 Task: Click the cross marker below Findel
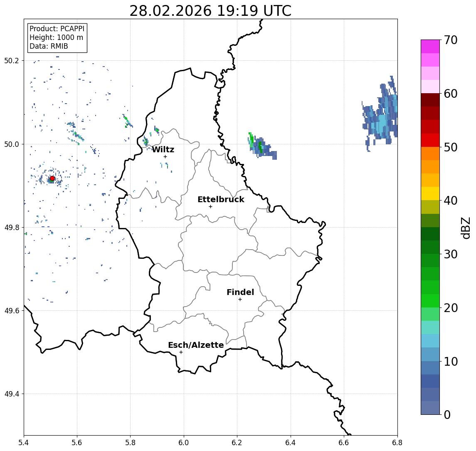coord(240,300)
